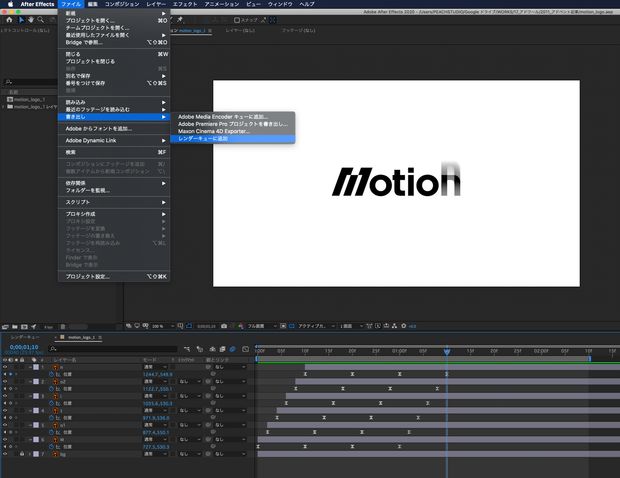The height and width of the screenshot is (478, 620).
Task: Click the new composition icon in Project panel
Action: click(24, 327)
